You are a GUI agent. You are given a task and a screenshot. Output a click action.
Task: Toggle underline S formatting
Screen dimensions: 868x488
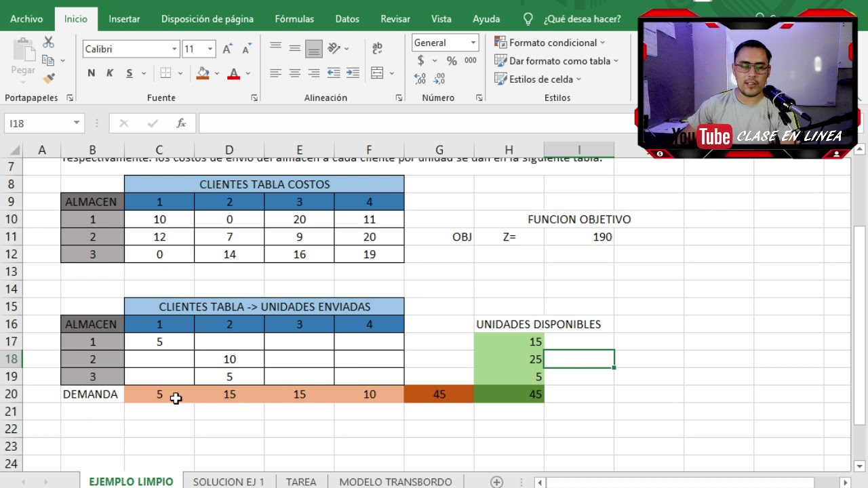[129, 73]
